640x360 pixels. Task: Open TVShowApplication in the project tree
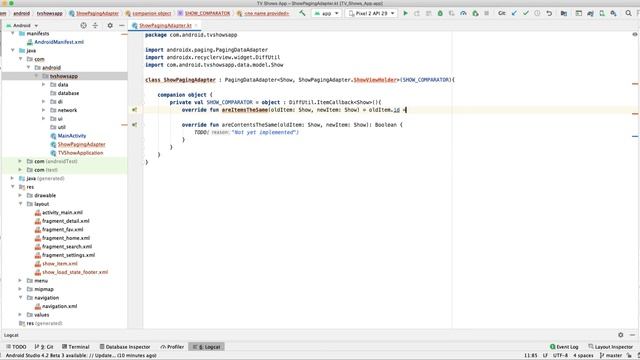80,153
